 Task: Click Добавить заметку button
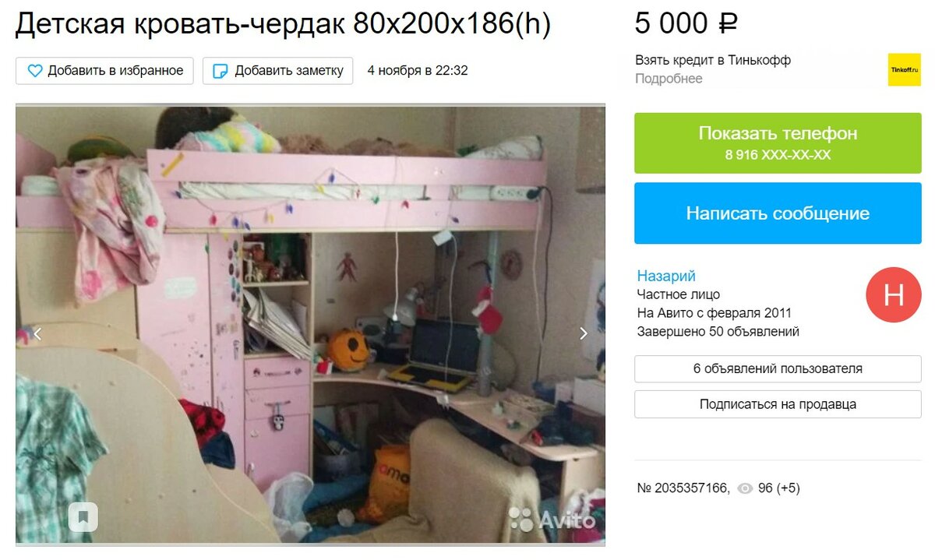point(277,71)
